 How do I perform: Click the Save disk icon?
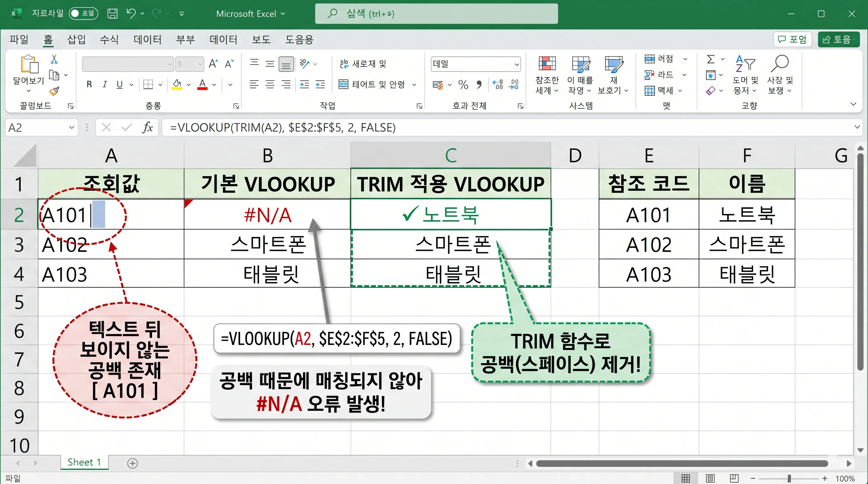coord(112,14)
